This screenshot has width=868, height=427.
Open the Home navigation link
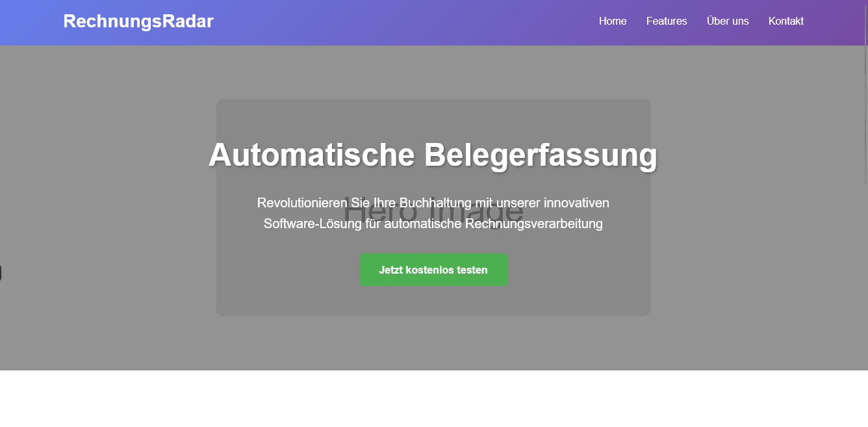(612, 21)
